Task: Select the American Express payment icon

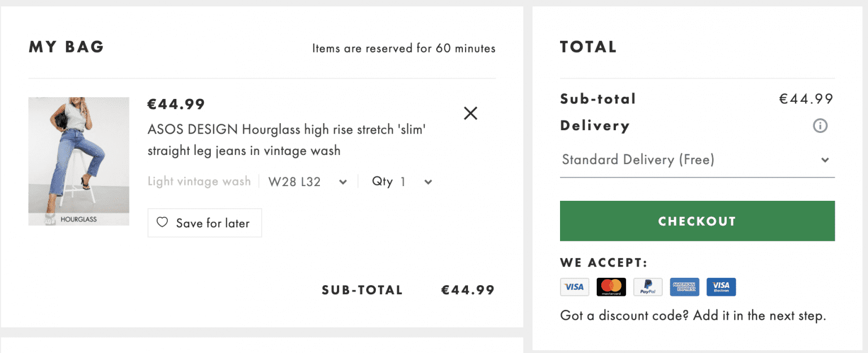Action: [x=684, y=287]
